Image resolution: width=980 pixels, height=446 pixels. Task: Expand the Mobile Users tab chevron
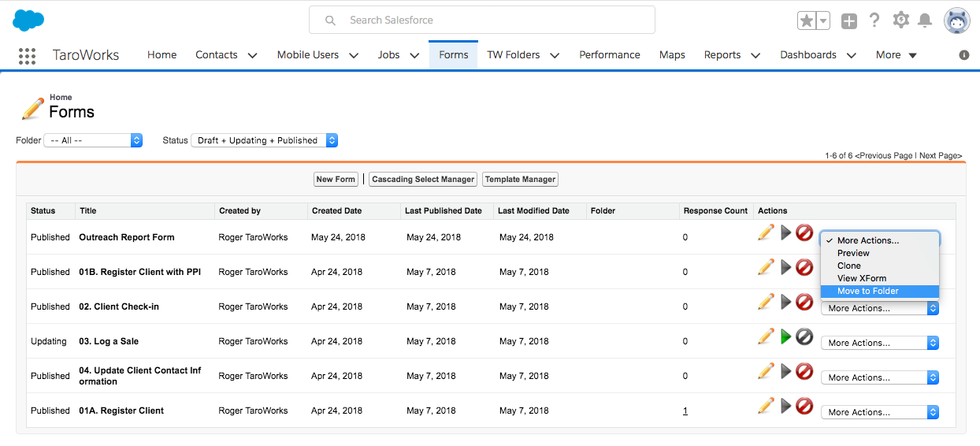(354, 55)
